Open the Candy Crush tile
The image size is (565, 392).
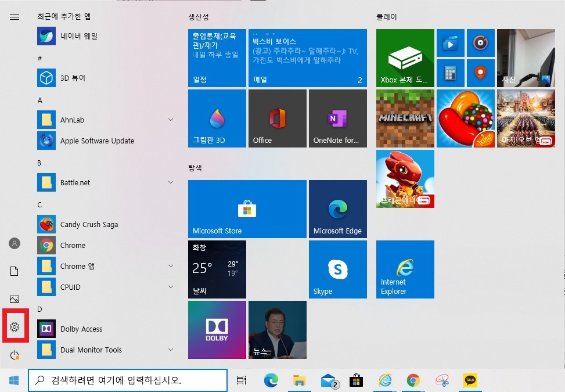tap(466, 118)
